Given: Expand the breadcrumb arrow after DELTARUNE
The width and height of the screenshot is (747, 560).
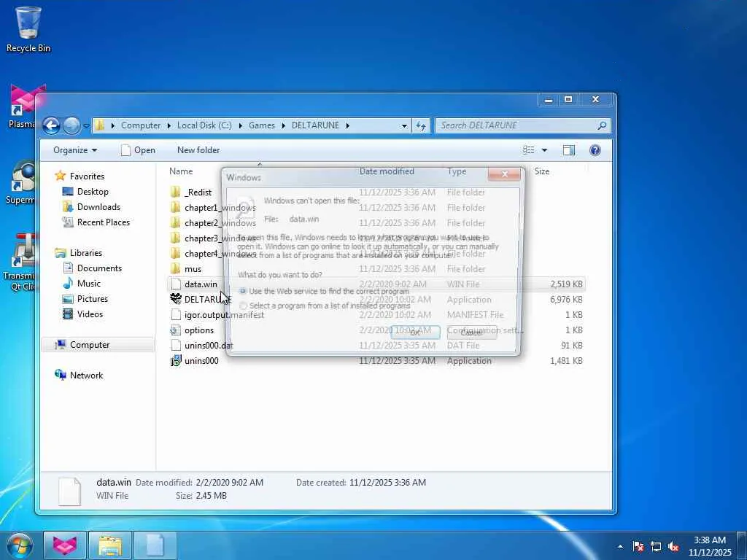Looking at the screenshot, I should 348,125.
